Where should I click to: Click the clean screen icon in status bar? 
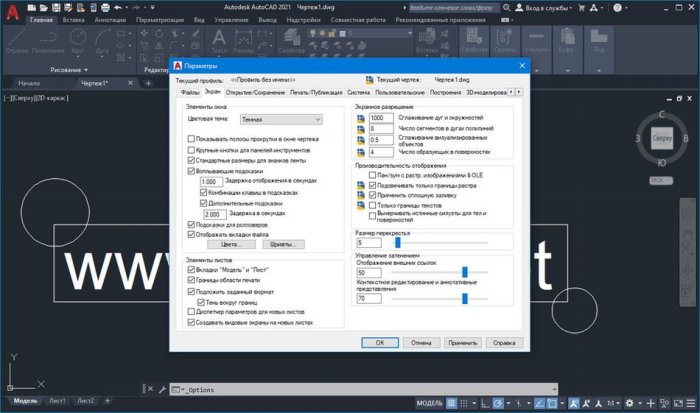pyautogui.click(x=678, y=403)
